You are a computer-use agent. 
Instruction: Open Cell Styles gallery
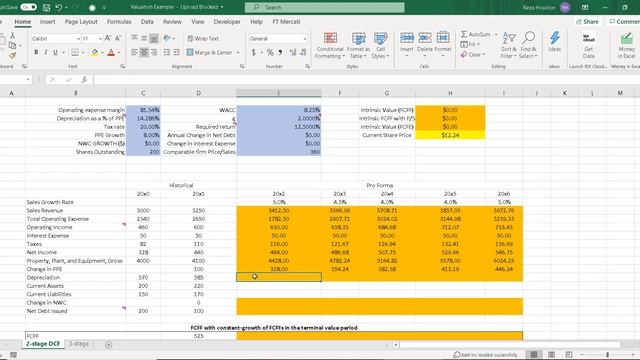380,45
